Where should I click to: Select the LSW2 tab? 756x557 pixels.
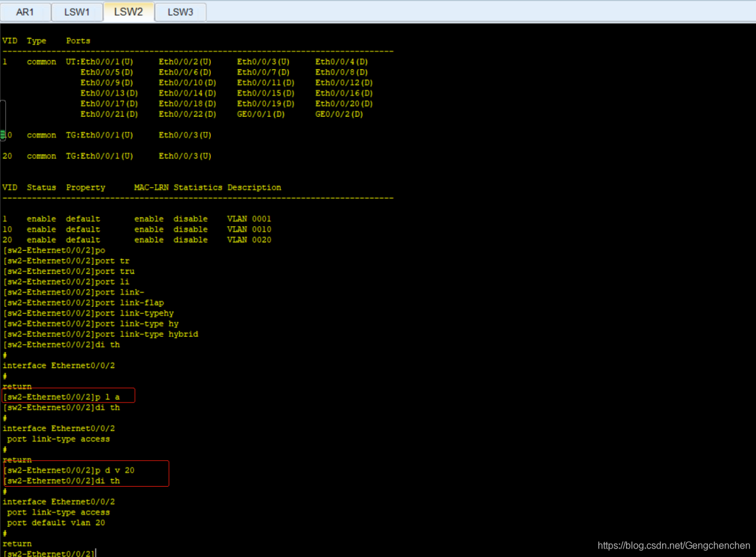[x=129, y=11]
